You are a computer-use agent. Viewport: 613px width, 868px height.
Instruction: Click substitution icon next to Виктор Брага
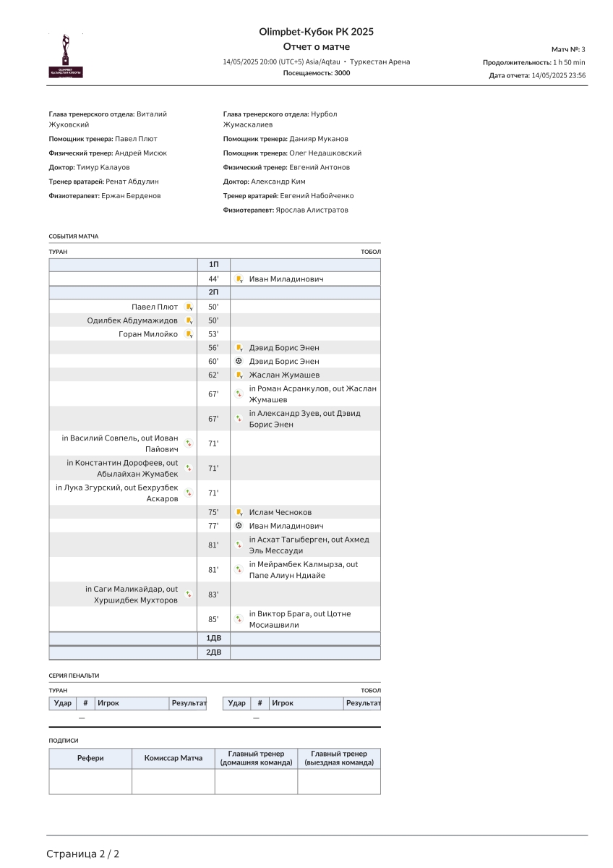click(239, 619)
